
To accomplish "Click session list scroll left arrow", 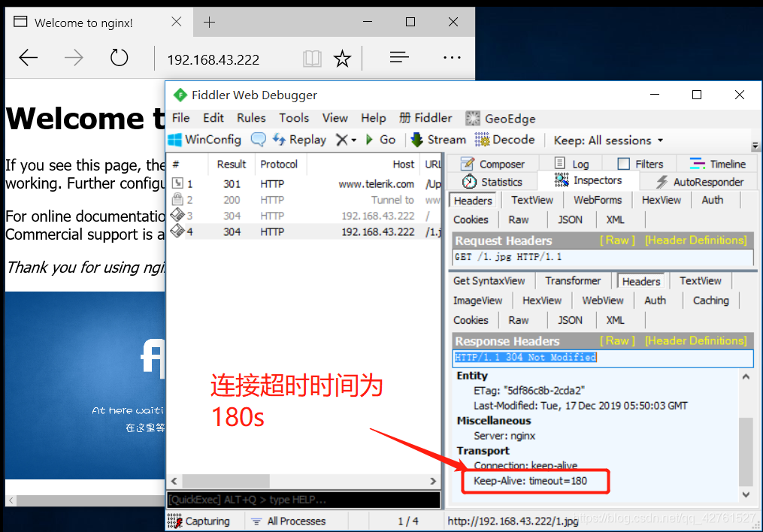I will 174,481.
